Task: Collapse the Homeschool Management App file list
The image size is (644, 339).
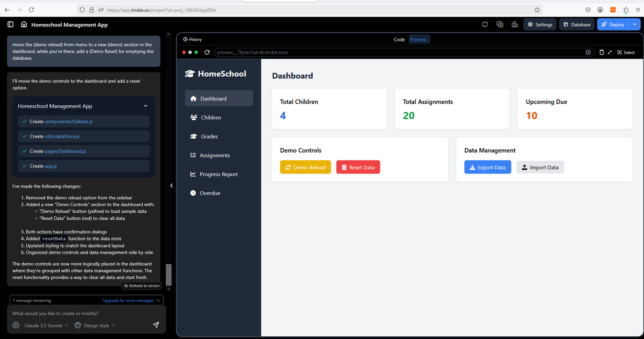Action: (145, 106)
